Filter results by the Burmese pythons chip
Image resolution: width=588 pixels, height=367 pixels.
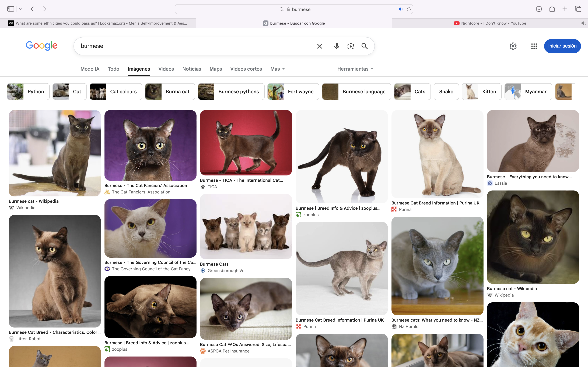tap(231, 92)
